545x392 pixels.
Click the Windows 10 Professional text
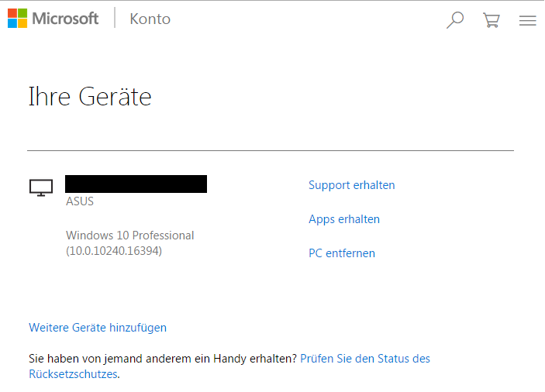click(x=130, y=236)
